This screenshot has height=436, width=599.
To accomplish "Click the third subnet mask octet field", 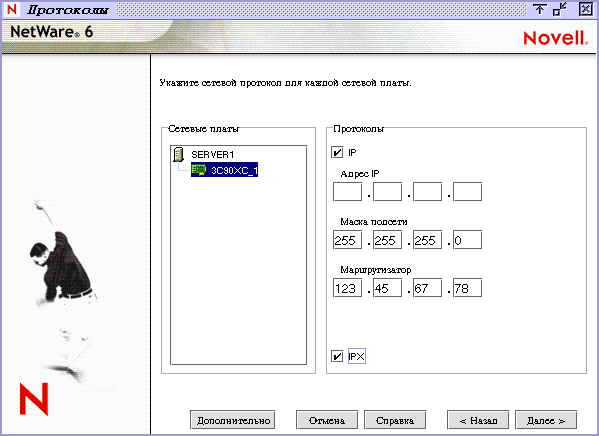I will click(x=427, y=240).
